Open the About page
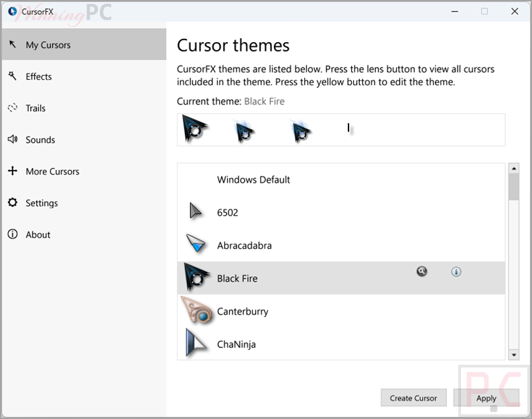Image resolution: width=532 pixels, height=419 pixels. tap(84, 234)
